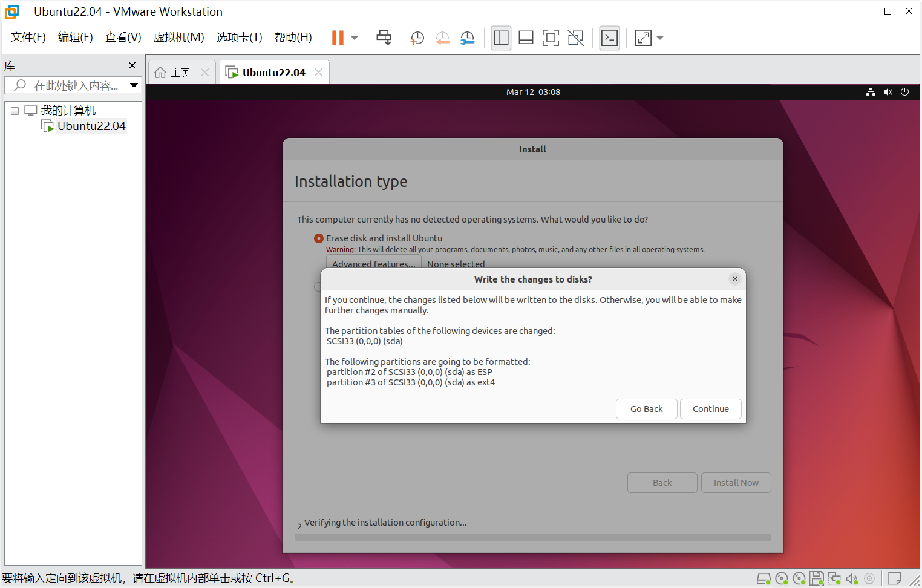922x588 pixels.
Task: Open the 虚拟机(M) menu
Action: coord(178,38)
